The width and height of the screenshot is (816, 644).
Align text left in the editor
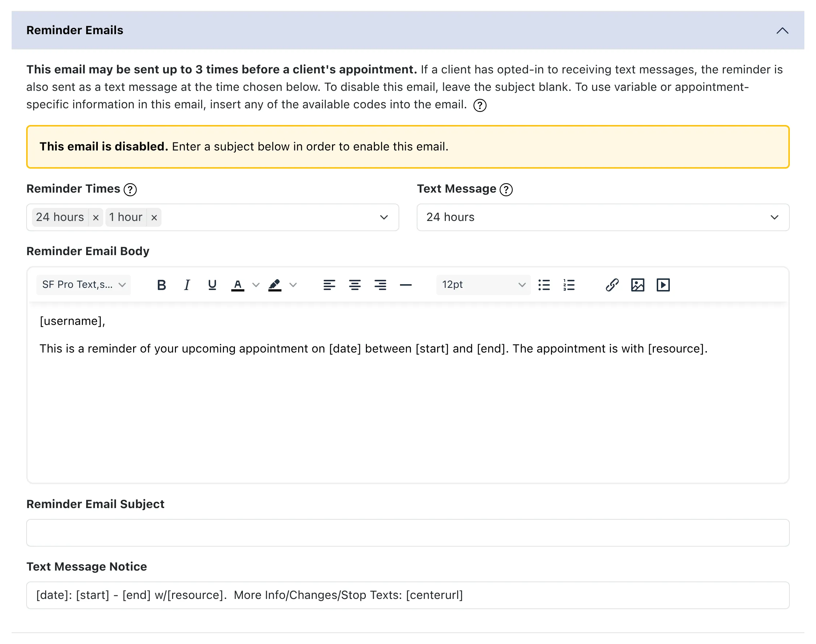[x=329, y=285]
